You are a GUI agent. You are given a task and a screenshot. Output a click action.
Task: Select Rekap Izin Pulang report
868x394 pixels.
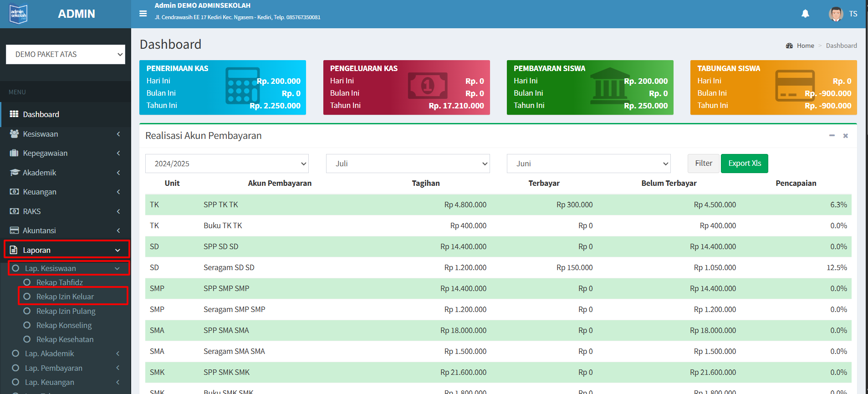tap(66, 311)
